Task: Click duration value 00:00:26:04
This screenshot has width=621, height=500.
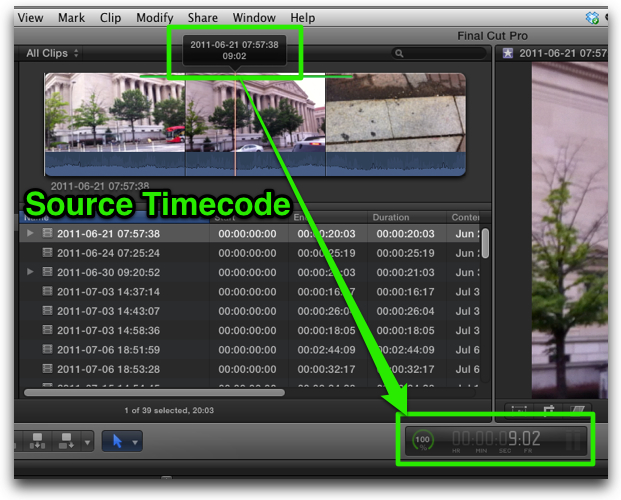Action: (405, 311)
